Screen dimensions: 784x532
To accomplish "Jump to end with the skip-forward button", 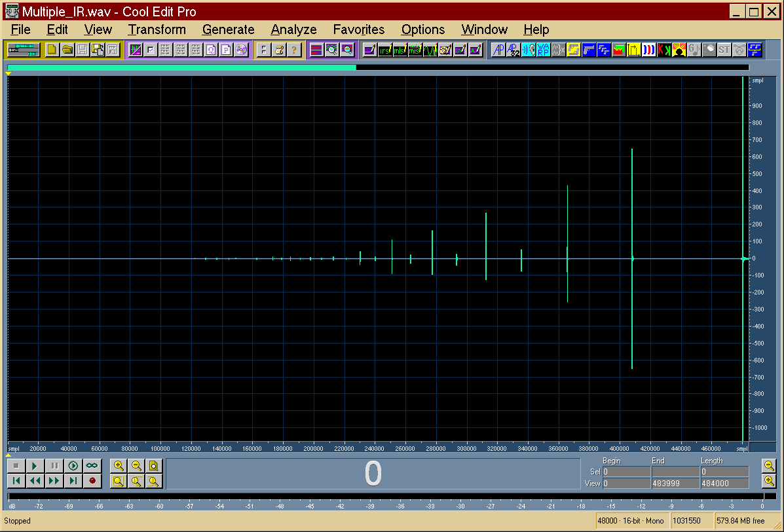I will (73, 480).
